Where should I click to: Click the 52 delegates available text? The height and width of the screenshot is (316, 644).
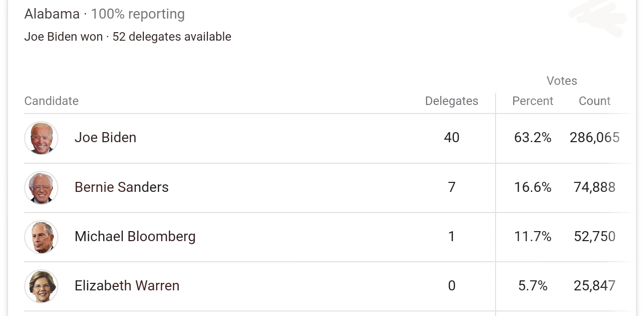(172, 37)
